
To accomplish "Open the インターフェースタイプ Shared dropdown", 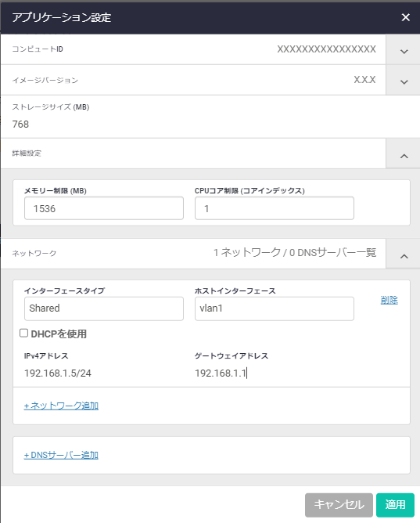I will click(104, 308).
